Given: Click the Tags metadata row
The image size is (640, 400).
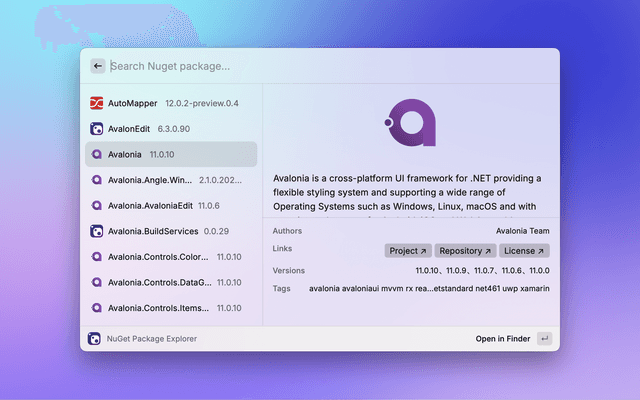Looking at the screenshot, I should tap(410, 289).
